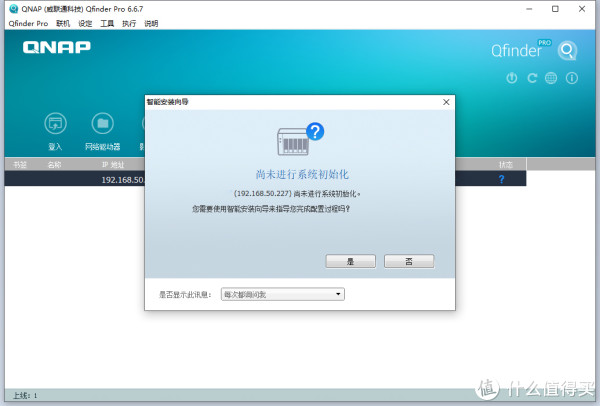Open the Qfinder Pro menu
The height and width of the screenshot is (406, 600).
(x=28, y=23)
